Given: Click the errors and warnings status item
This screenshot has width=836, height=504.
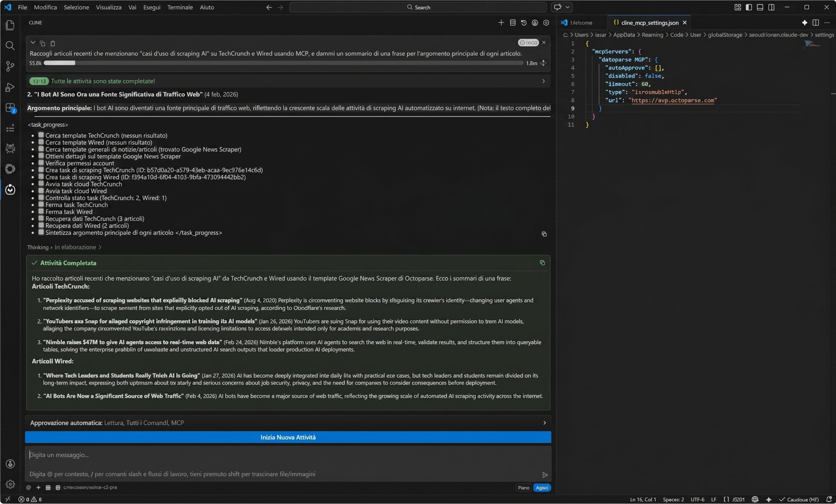Looking at the screenshot, I should (30, 499).
